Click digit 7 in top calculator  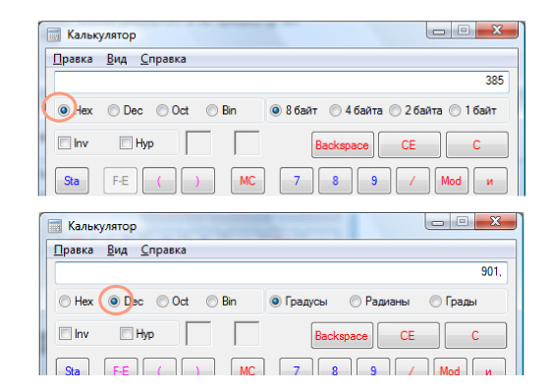297,181
